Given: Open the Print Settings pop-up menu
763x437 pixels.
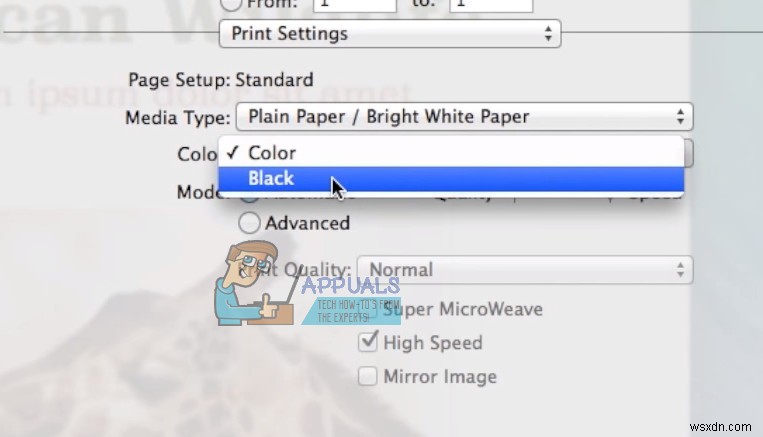Looking at the screenshot, I should 389,34.
